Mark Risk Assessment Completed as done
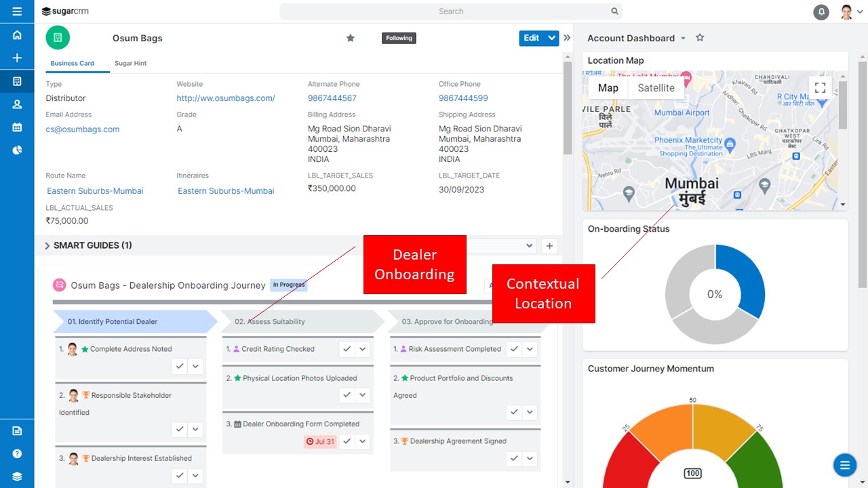868x488 pixels. pos(514,349)
